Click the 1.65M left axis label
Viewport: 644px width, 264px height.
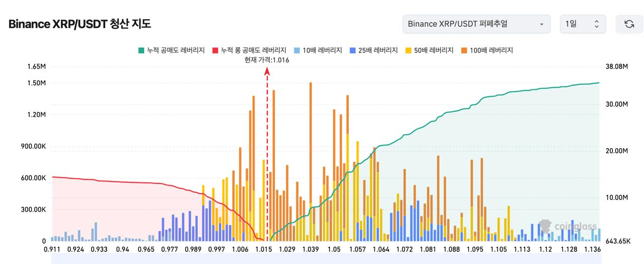[x=36, y=67]
